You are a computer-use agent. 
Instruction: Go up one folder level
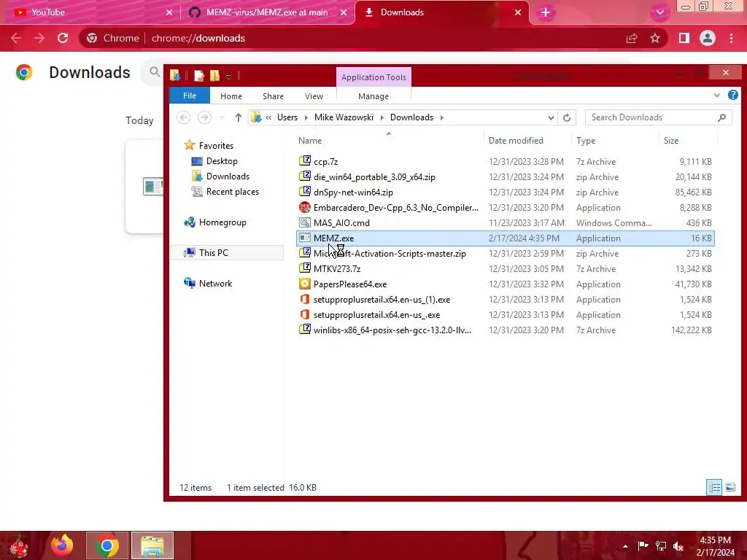(x=239, y=117)
